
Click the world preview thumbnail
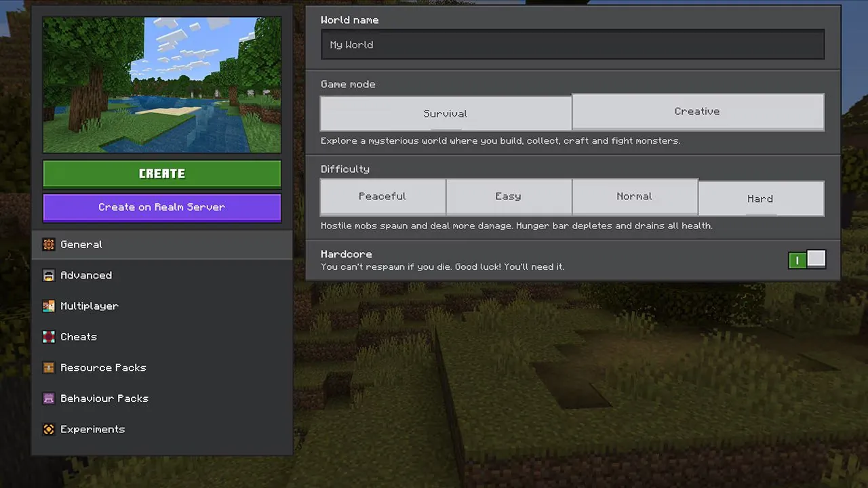click(x=162, y=85)
